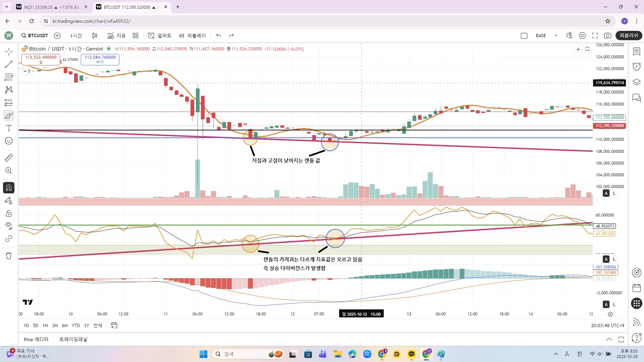The image size is (644, 362).
Task: Take a chart snapshot with camera icon
Action: pyautogui.click(x=607, y=36)
